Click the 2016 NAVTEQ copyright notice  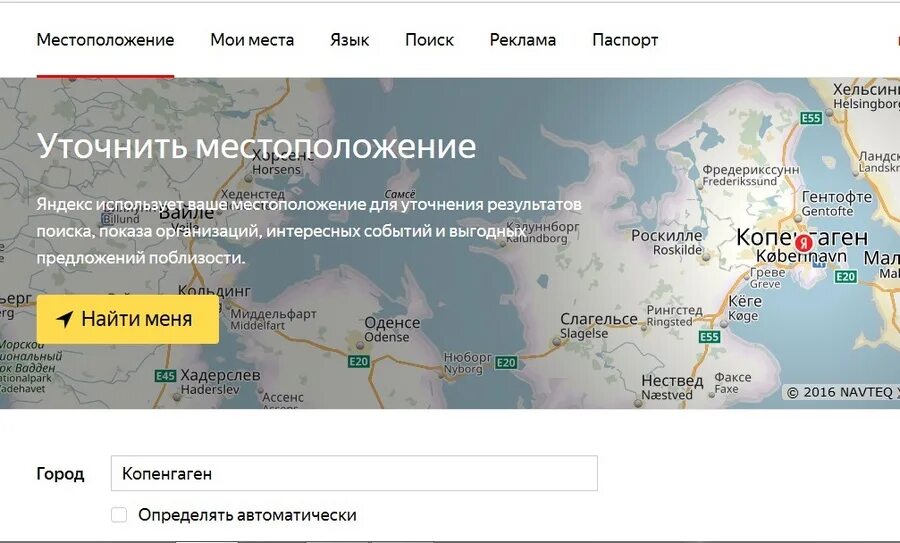coord(841,393)
